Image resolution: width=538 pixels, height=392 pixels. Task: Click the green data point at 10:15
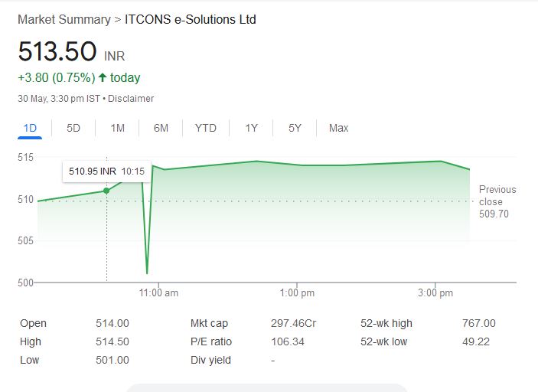pos(106,191)
